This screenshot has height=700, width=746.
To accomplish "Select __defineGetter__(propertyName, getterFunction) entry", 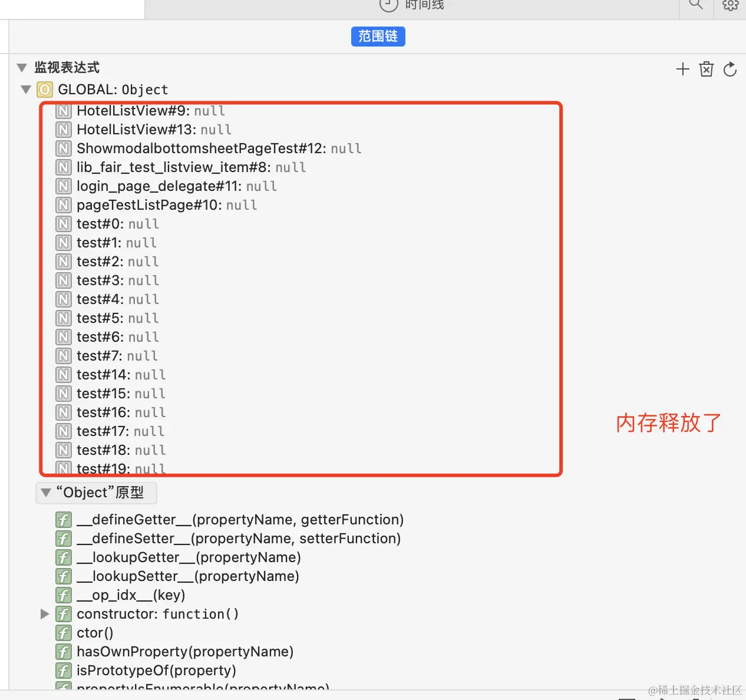I will coord(230,520).
